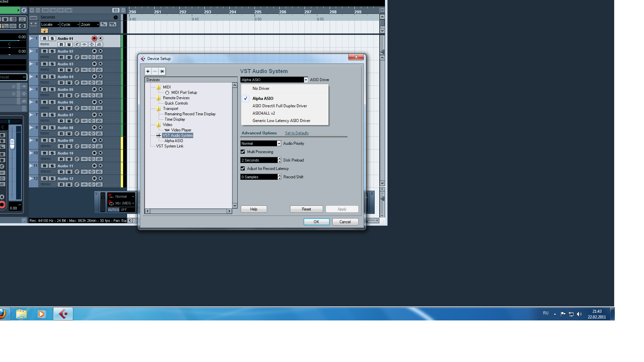Open Cubase from the Windows taskbar
This screenshot has width=644, height=362.
point(63,314)
